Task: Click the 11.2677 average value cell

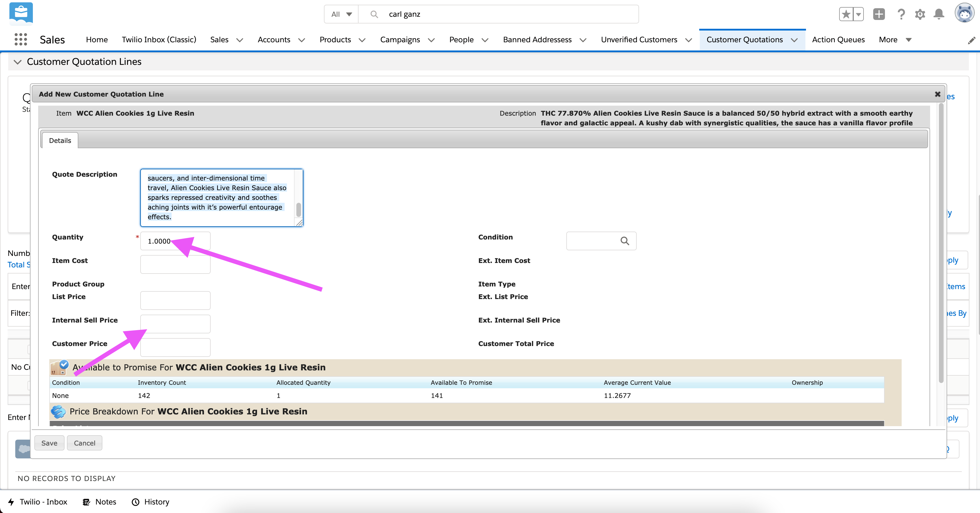Action: click(x=617, y=395)
